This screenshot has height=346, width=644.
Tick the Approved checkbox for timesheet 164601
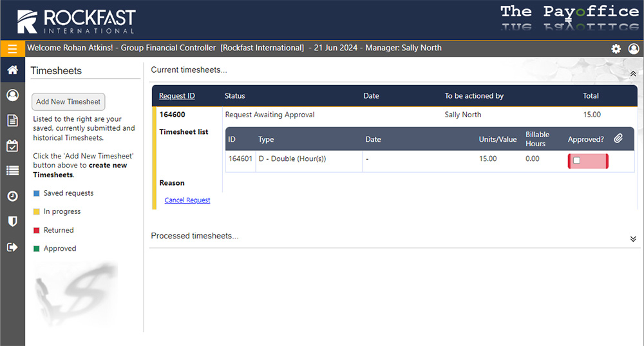click(576, 160)
